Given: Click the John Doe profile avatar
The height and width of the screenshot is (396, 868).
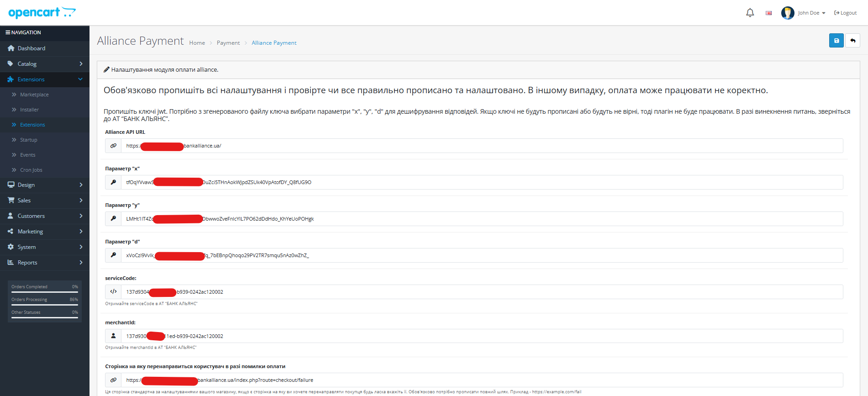Looking at the screenshot, I should click(x=787, y=13).
